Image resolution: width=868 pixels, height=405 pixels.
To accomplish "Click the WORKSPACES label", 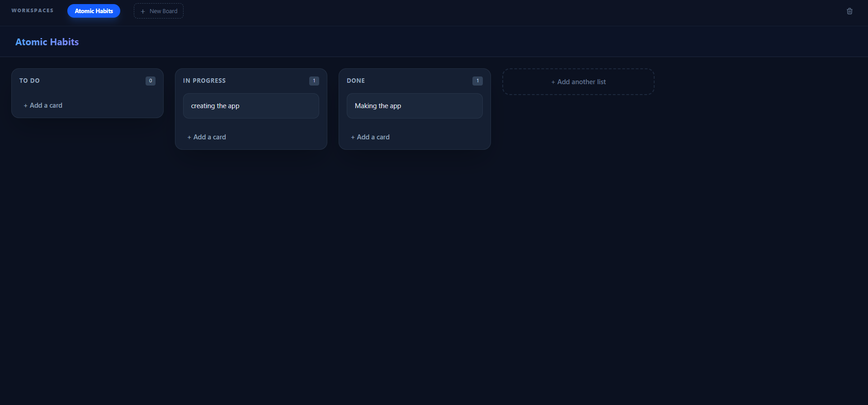I will coord(33,10).
